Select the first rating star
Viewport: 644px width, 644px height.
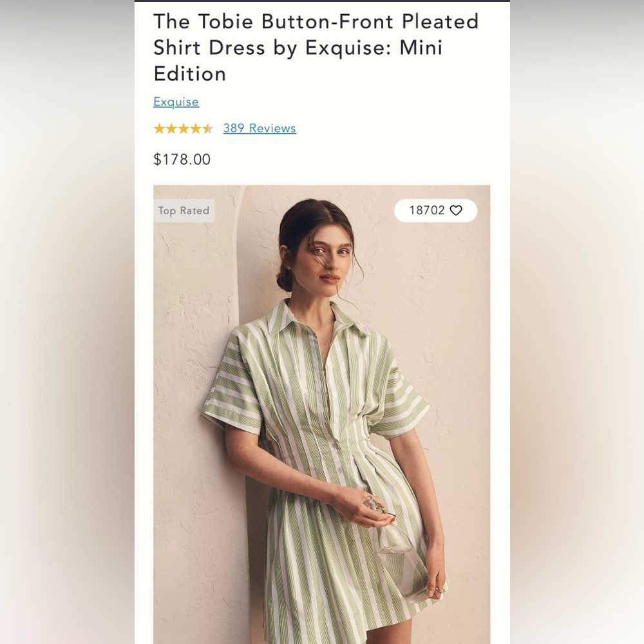pos(158,128)
